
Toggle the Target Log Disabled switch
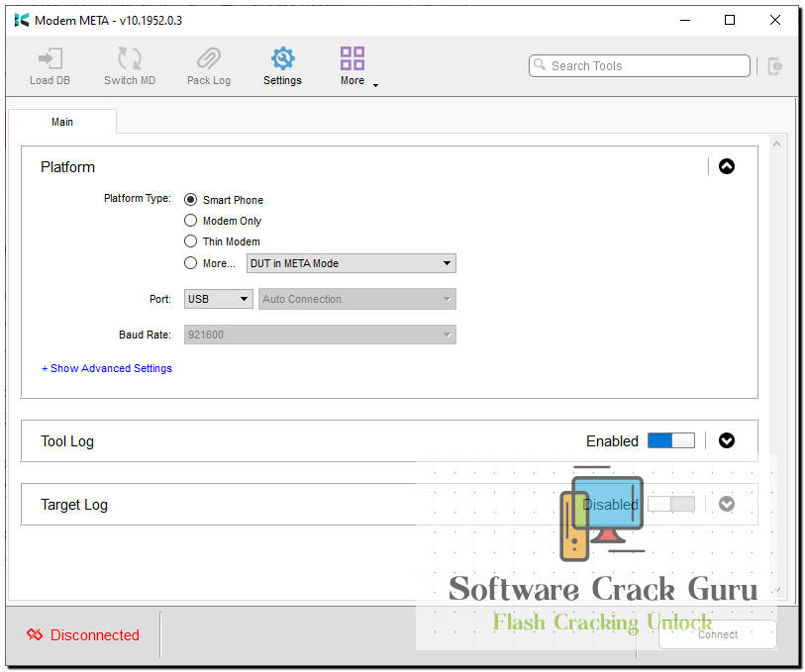click(x=671, y=505)
